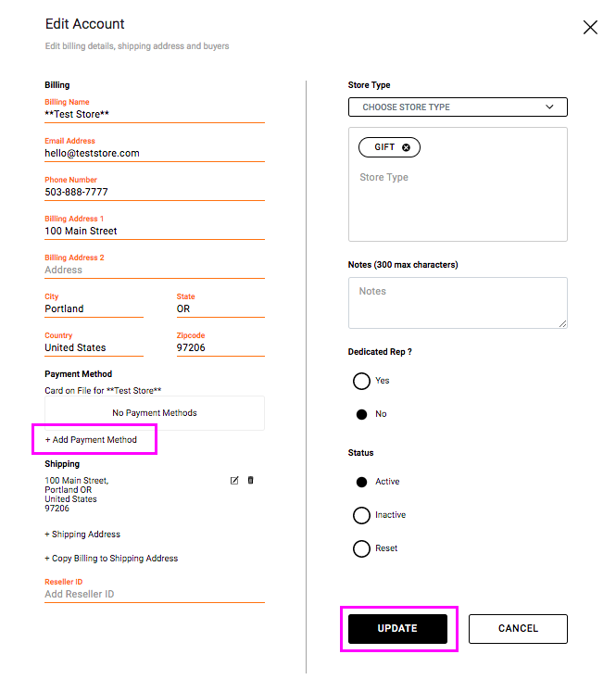The width and height of the screenshot is (616, 692).
Task: Click the Billing Name field
Action: (154, 115)
